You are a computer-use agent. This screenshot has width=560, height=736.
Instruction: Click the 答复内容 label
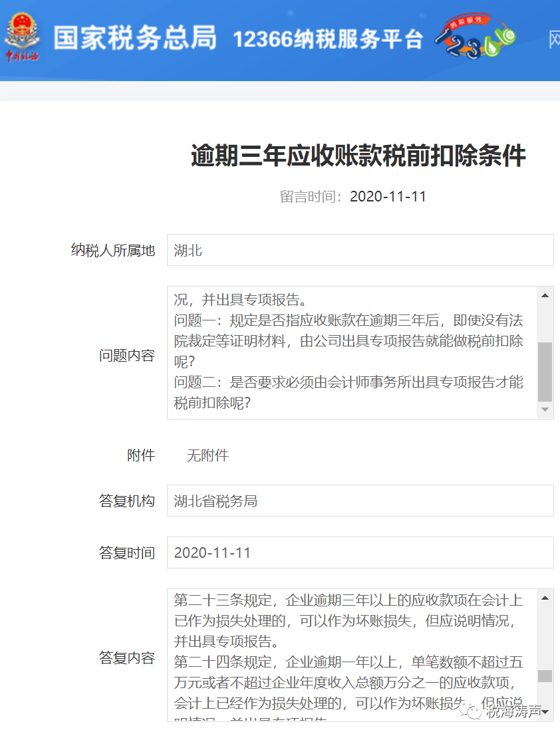127,658
